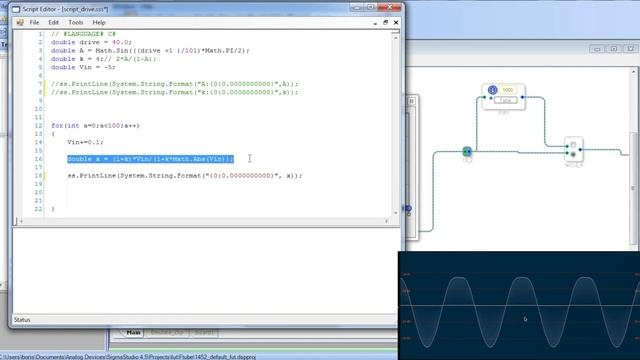
Task: Close the inner script document
Action: [396, 22]
